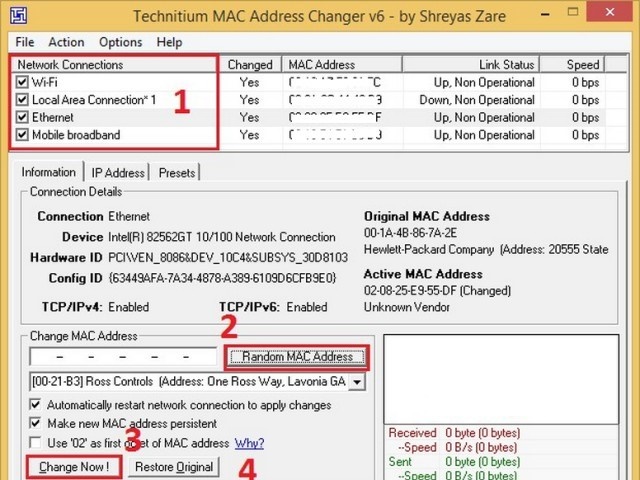640x480 pixels.
Task: Select Local Area Connection* 1 row name
Action: point(94,100)
